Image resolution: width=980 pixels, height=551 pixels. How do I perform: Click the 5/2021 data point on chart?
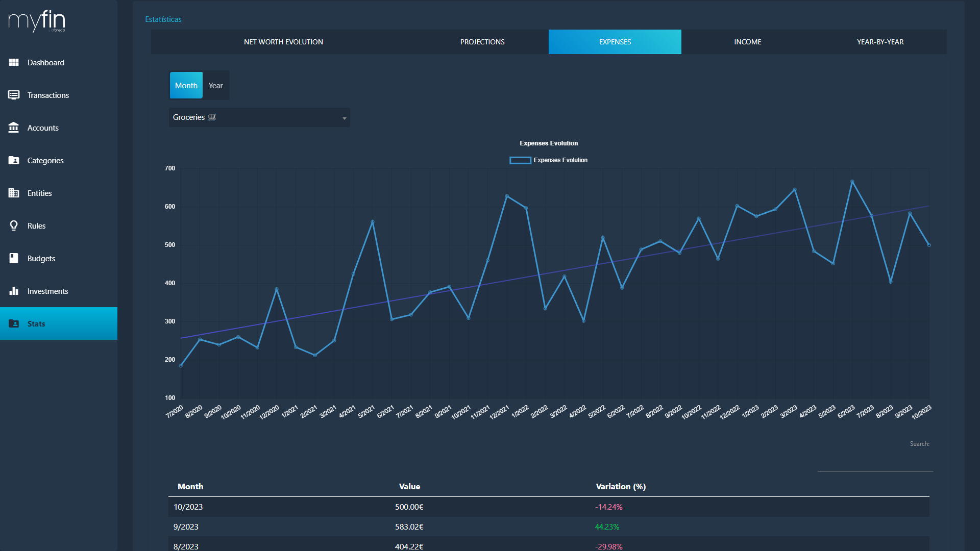coord(373,222)
